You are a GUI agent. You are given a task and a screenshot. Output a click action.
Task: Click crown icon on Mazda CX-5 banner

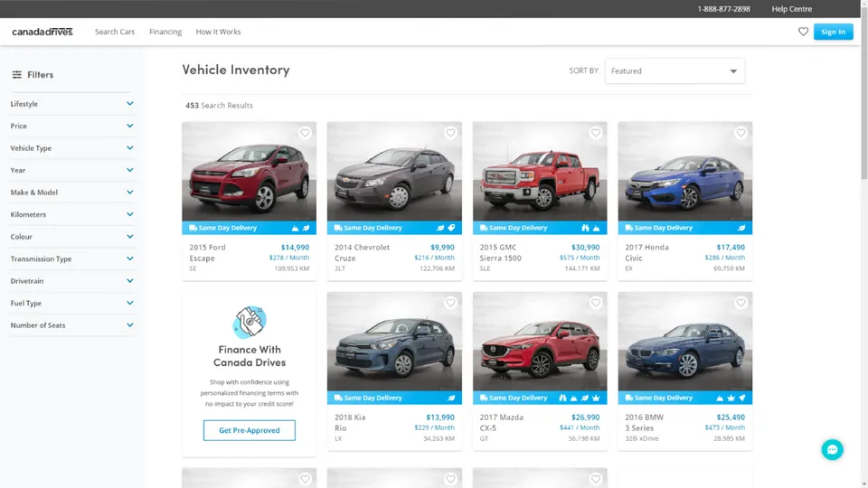(596, 398)
